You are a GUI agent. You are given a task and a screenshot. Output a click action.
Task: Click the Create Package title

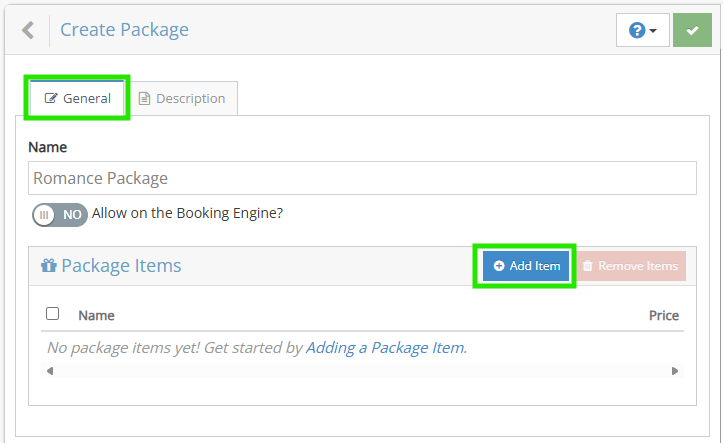point(124,30)
